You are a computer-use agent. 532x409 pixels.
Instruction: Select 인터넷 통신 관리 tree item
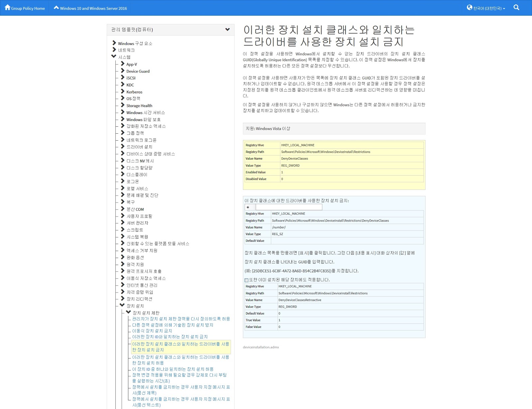pyautogui.click(x=142, y=285)
